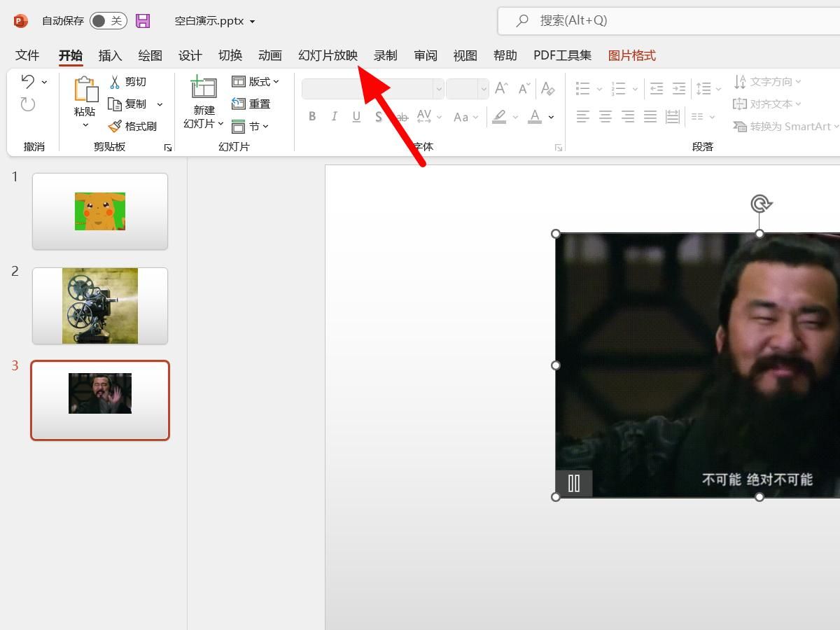The height and width of the screenshot is (630, 840).
Task: Toggle the AutoSave (自动保存) switch
Action: point(108,21)
